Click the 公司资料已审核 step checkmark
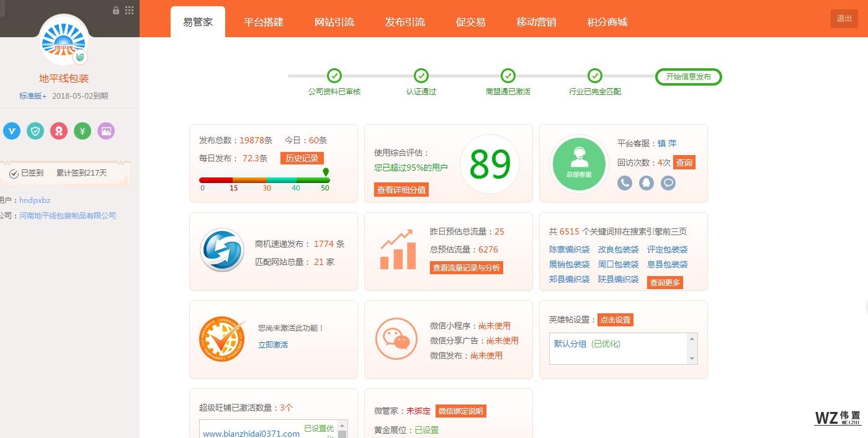The height and width of the screenshot is (438, 868). click(x=334, y=76)
